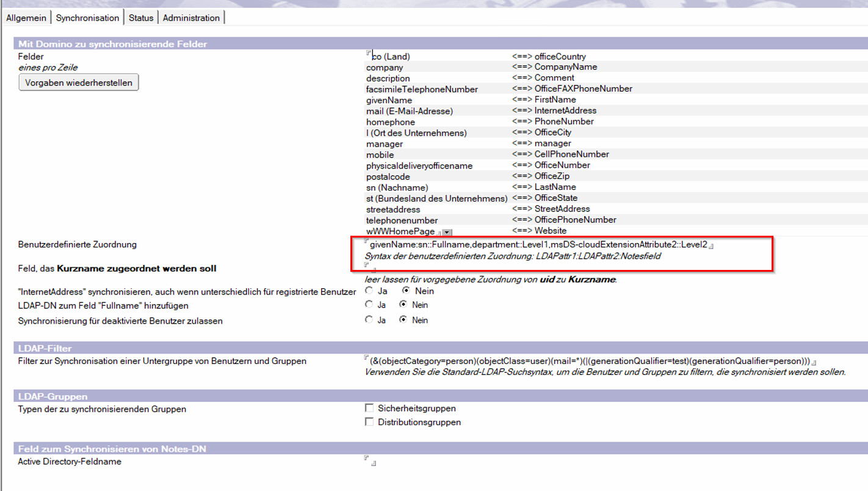The height and width of the screenshot is (491, 868).
Task: Go to the Status tab
Action: tap(141, 18)
